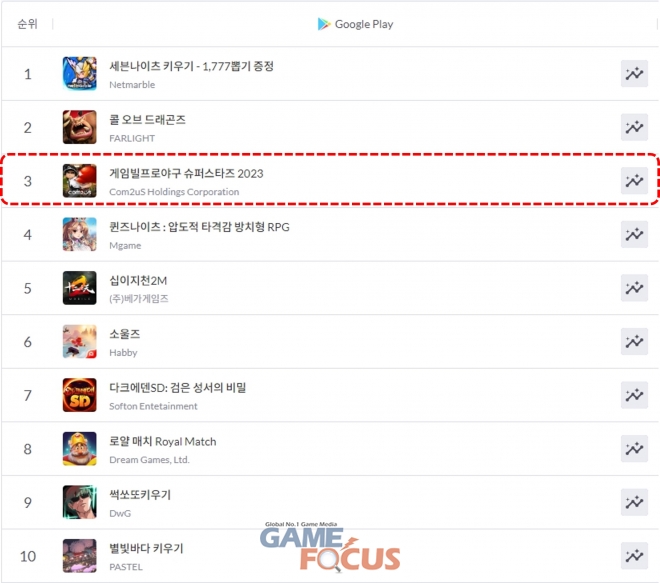Click the 순위 rank column header
The image size is (660, 583).
click(27, 24)
